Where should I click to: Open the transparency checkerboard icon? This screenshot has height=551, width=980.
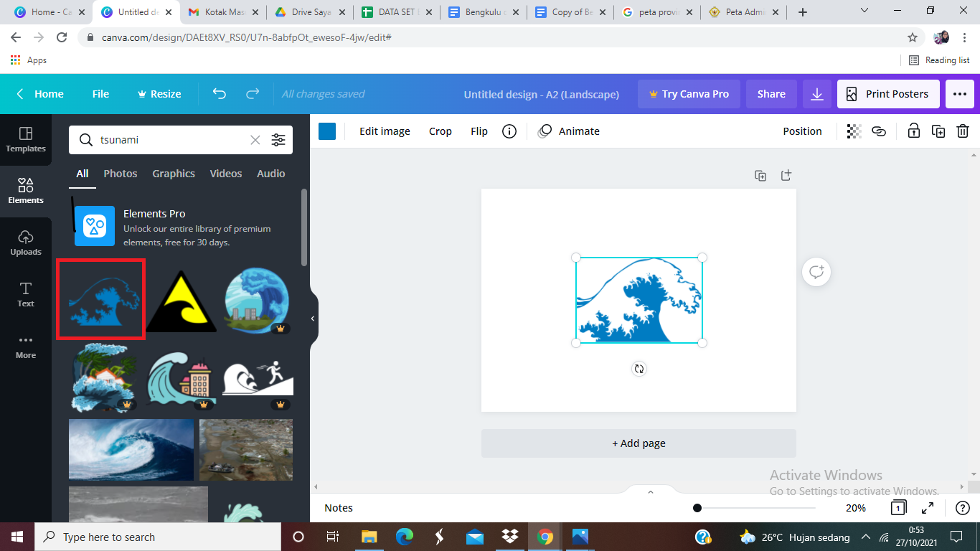[x=854, y=131]
